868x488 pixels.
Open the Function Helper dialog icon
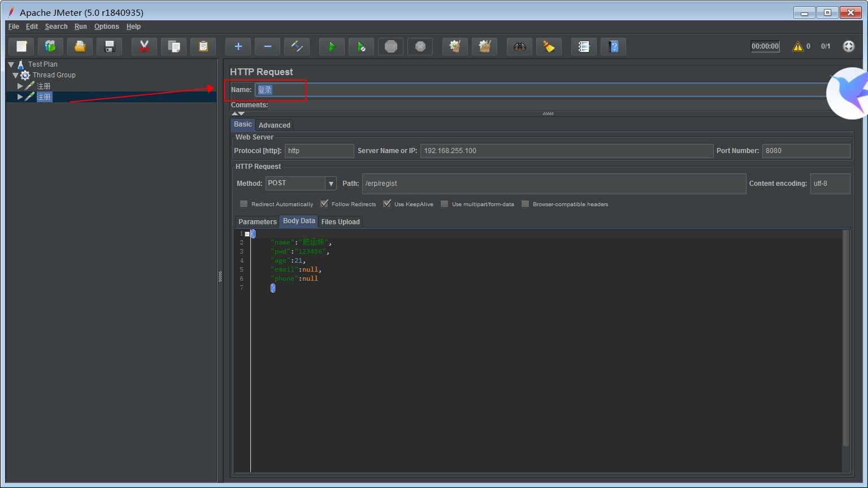[584, 46]
